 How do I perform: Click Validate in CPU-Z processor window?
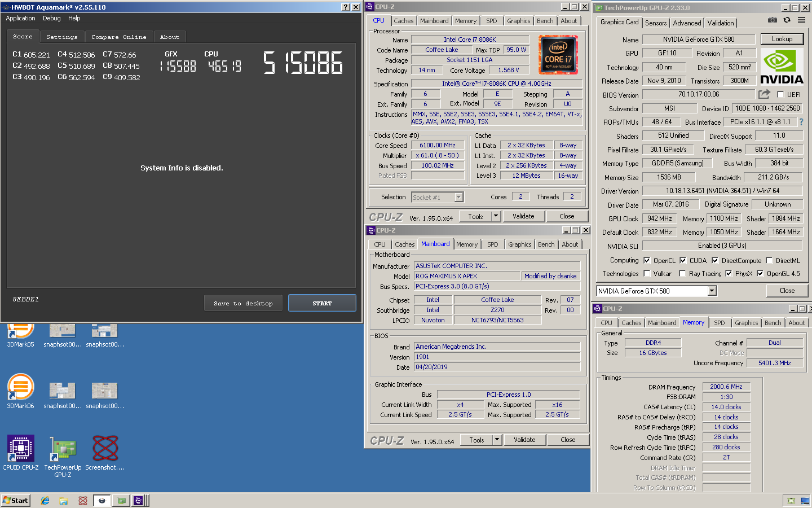click(x=523, y=216)
